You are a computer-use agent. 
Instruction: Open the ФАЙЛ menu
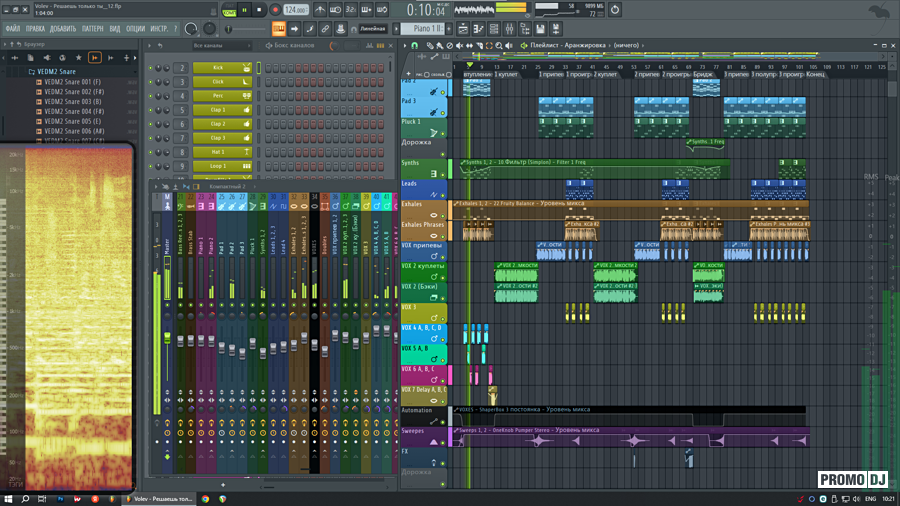12,29
